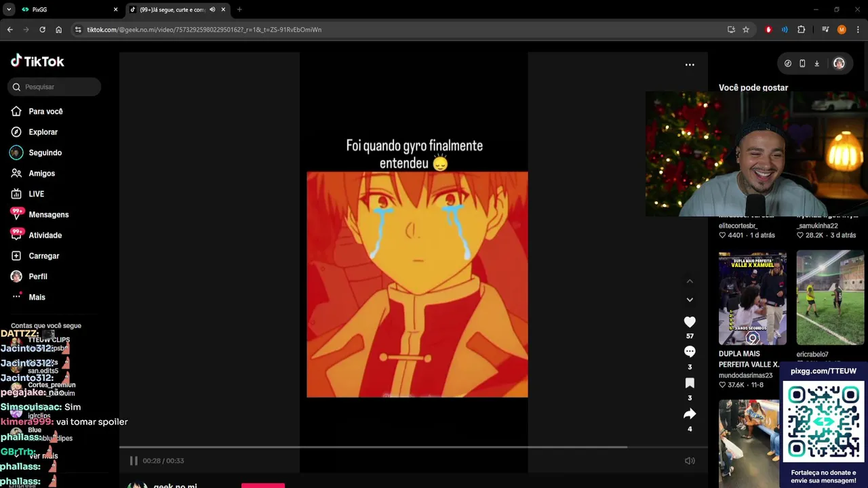Viewport: 868px width, 488px height.
Task: Close the PixGG tab
Action: 115,9
